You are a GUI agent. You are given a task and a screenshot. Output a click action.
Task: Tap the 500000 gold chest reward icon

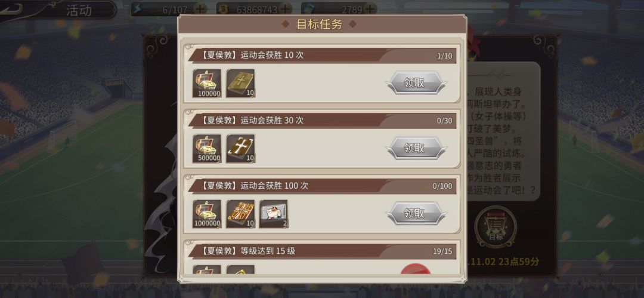(207, 149)
